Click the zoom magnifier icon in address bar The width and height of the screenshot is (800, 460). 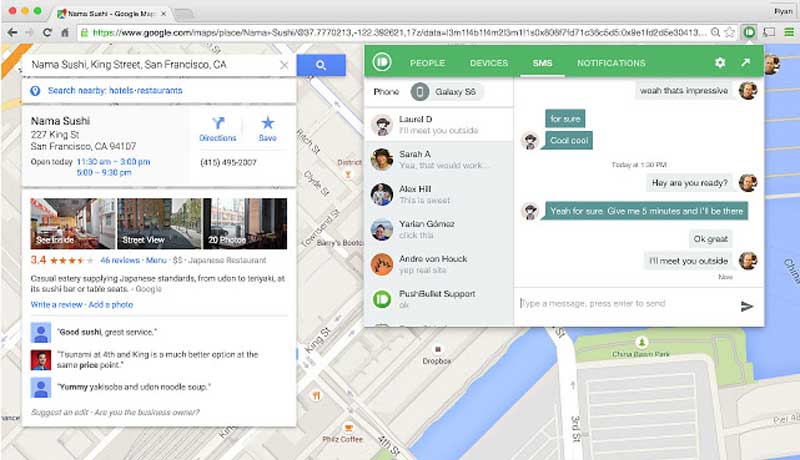click(x=715, y=33)
